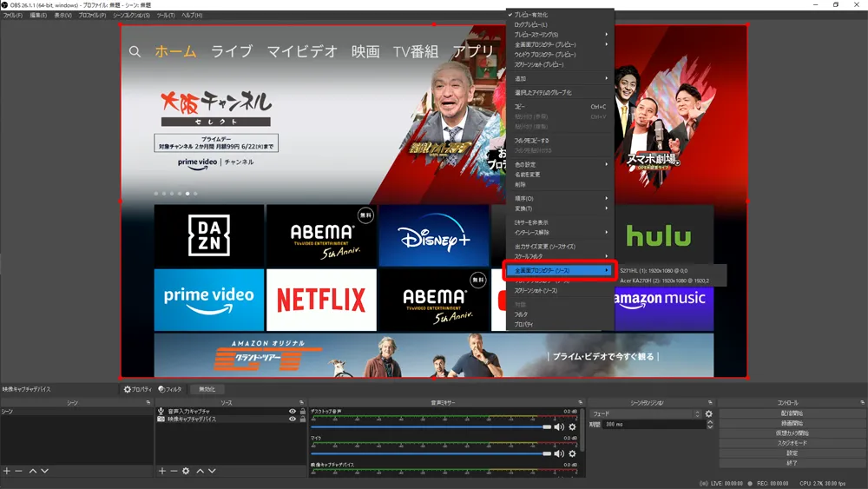This screenshot has width=868, height=489.
Task: Pop out the Scene Transitions dock panel
Action: tap(710, 403)
